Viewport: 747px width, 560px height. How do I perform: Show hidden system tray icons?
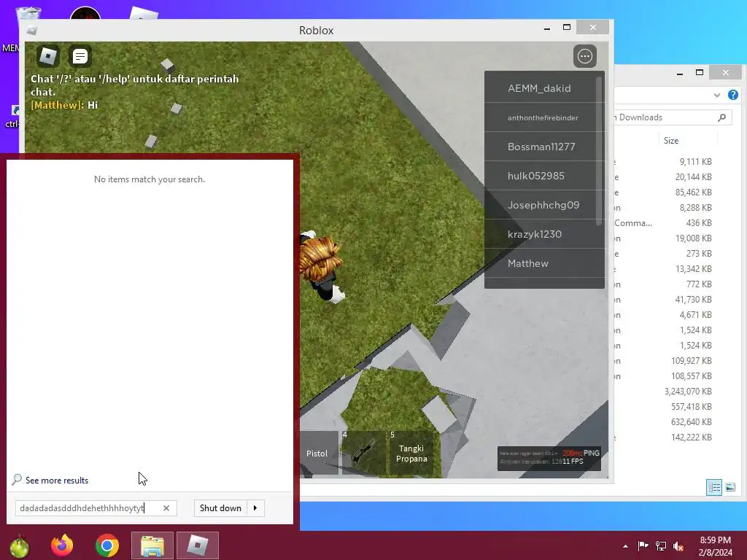tap(625, 546)
